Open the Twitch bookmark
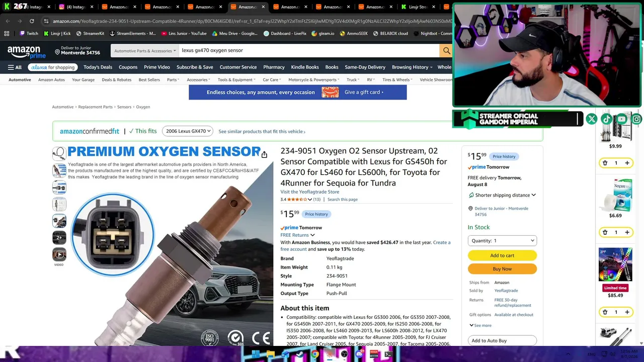Image resolution: width=644 pixels, height=362 pixels. pos(29,34)
